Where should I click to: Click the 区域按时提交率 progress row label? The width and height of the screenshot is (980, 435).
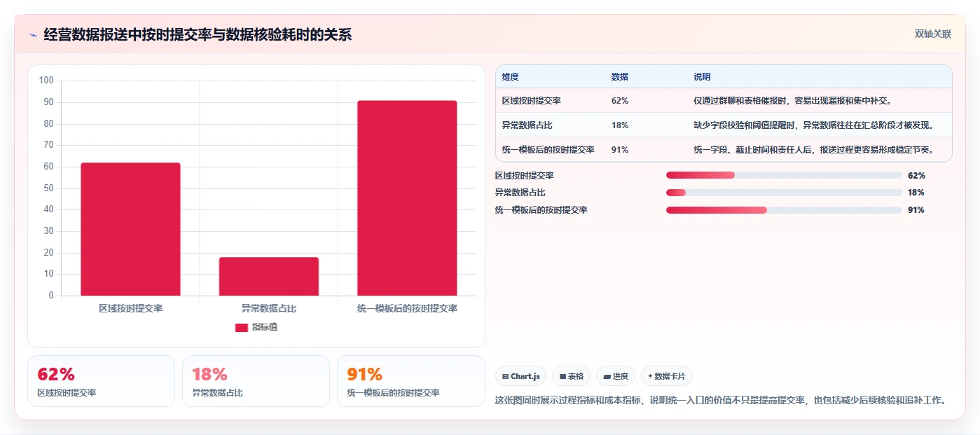[x=524, y=176]
